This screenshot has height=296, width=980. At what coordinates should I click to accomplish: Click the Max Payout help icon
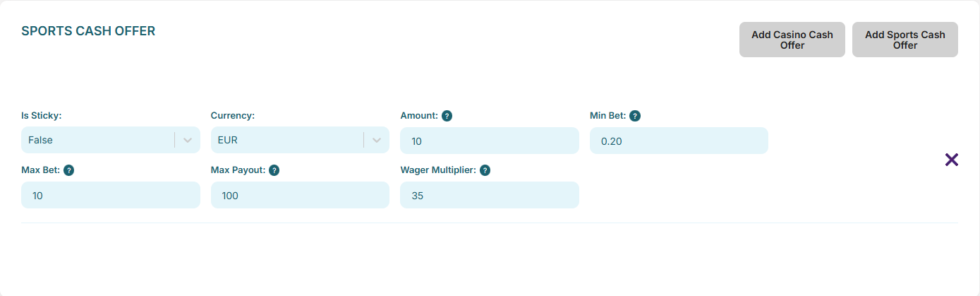274,170
